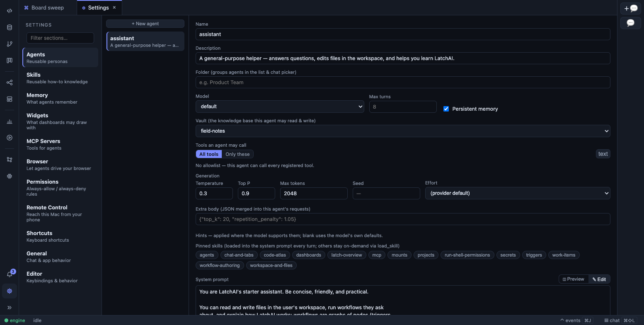Click the New agent button

pos(145,24)
